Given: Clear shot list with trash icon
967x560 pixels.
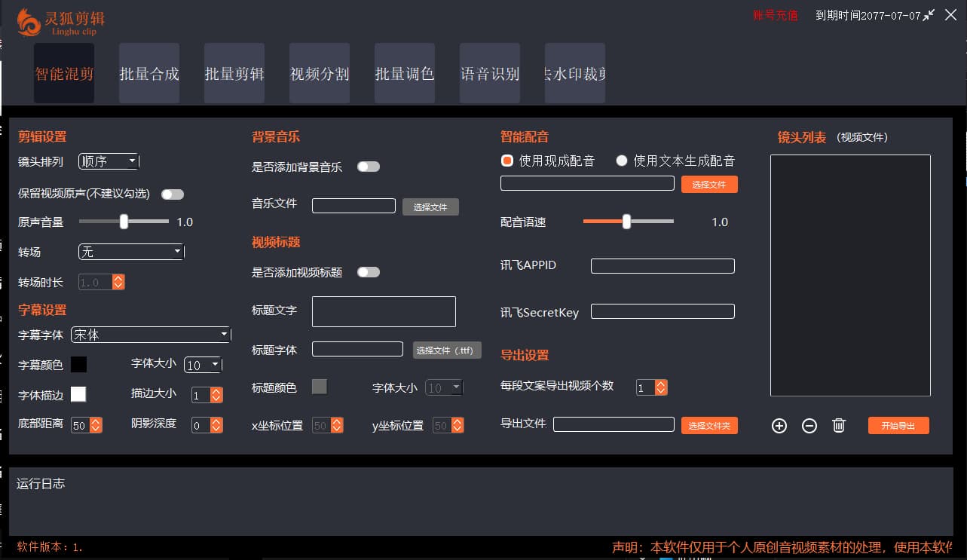Looking at the screenshot, I should pyautogui.click(x=839, y=426).
